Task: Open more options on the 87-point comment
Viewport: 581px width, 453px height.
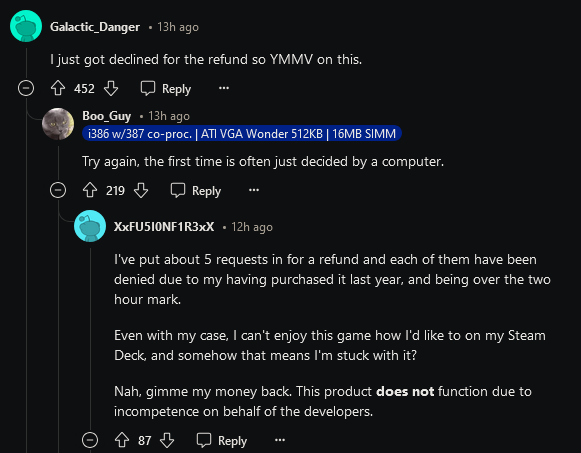Action: (x=280, y=440)
